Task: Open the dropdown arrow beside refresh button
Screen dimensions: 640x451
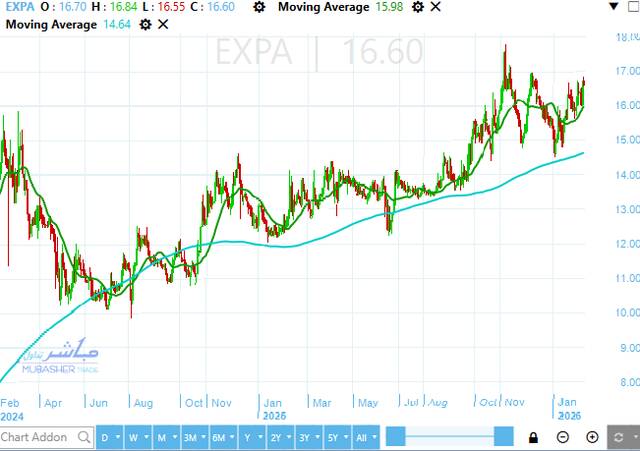Action: [x=633, y=437]
